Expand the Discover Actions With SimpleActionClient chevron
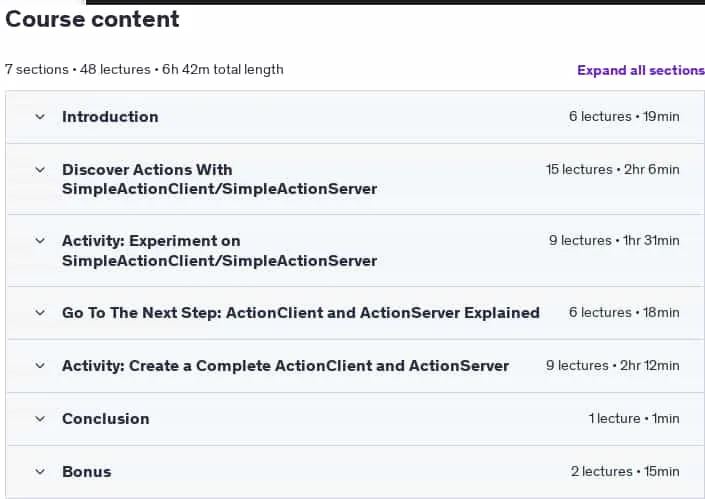This screenshot has height=499, width=705. [40, 170]
